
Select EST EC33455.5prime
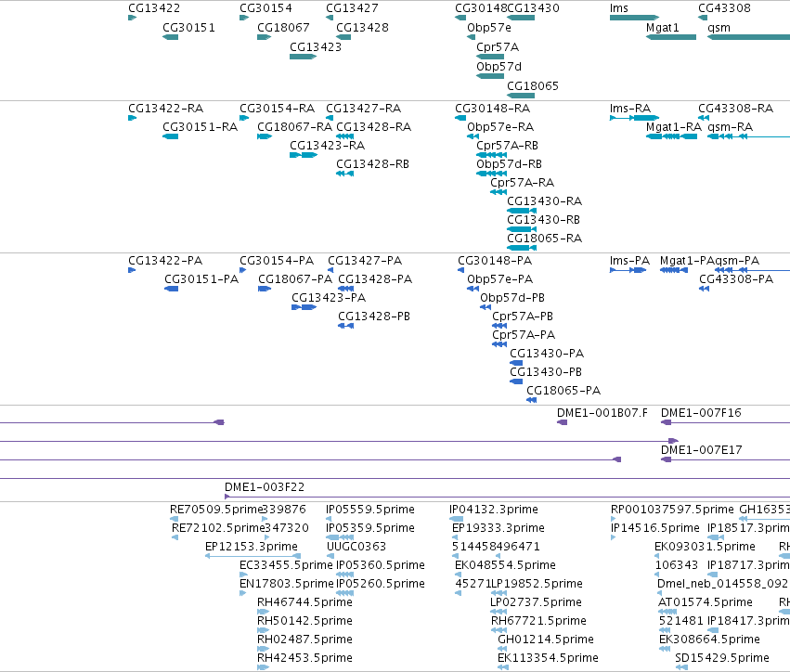point(244,575)
